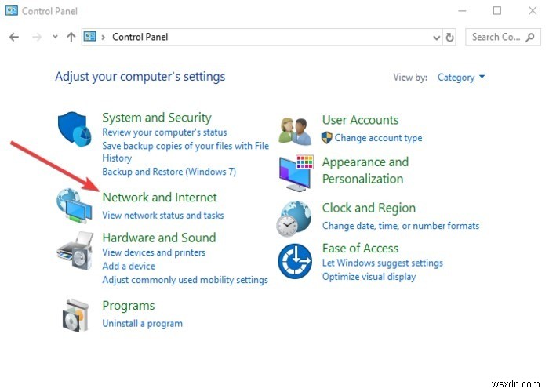The width and height of the screenshot is (549, 392).
Task: Open Ease of Access category
Action: click(x=360, y=249)
